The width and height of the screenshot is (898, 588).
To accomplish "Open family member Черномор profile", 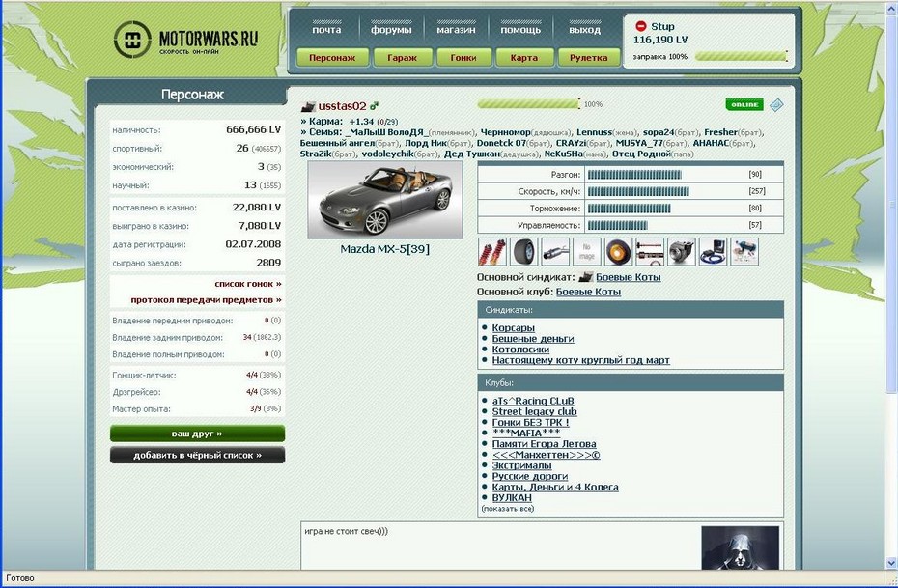I will pyautogui.click(x=505, y=133).
